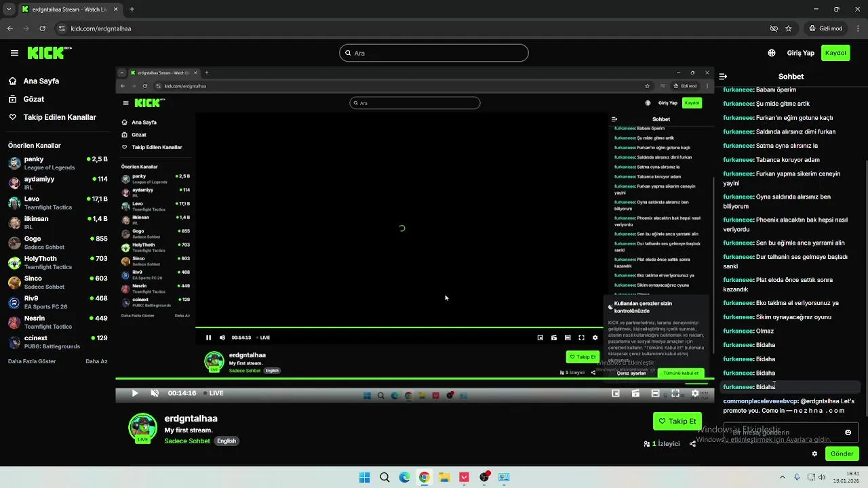The width and height of the screenshot is (868, 488).
Task: Go back in outer browser
Action: (x=10, y=28)
